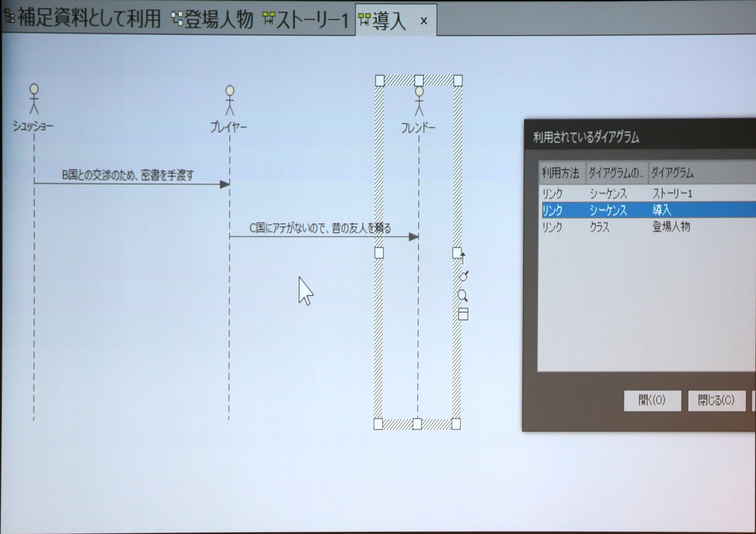Click the フレンドー actor figure
This screenshot has height=534, width=756.
[x=419, y=101]
